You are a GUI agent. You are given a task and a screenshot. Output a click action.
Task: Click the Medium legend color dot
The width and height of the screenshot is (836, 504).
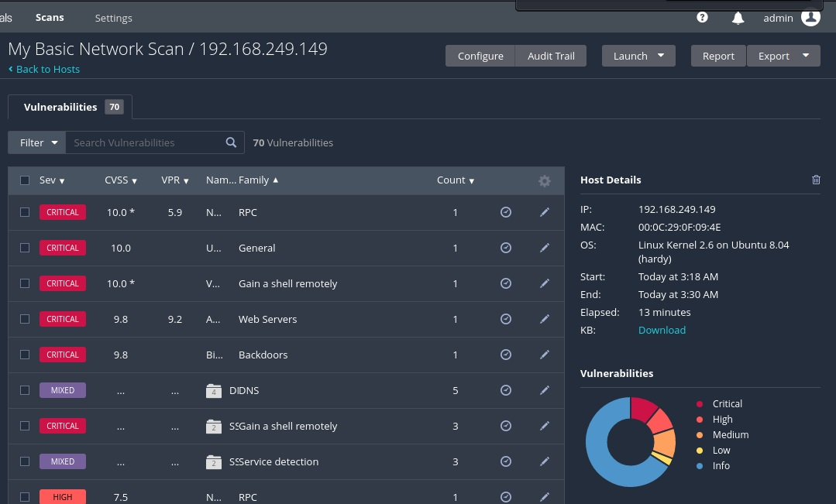700,435
